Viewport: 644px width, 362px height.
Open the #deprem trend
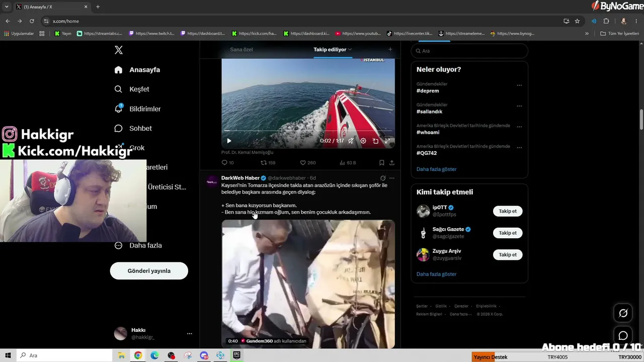(428, 91)
